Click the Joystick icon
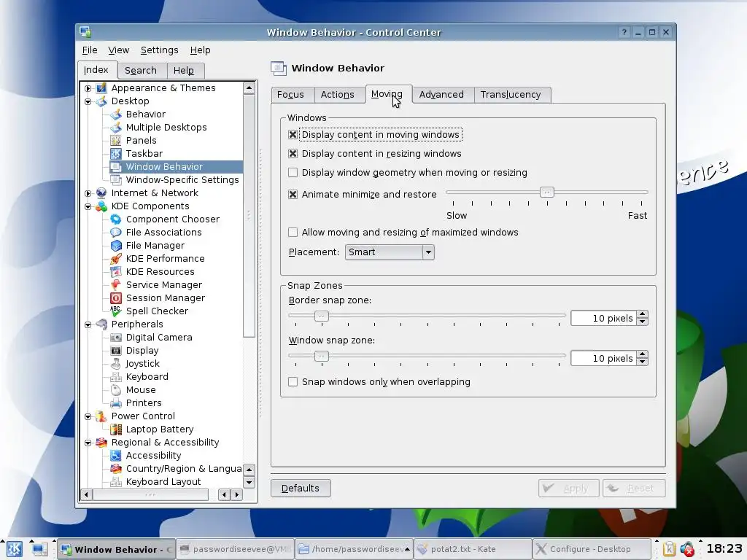 pyautogui.click(x=116, y=363)
